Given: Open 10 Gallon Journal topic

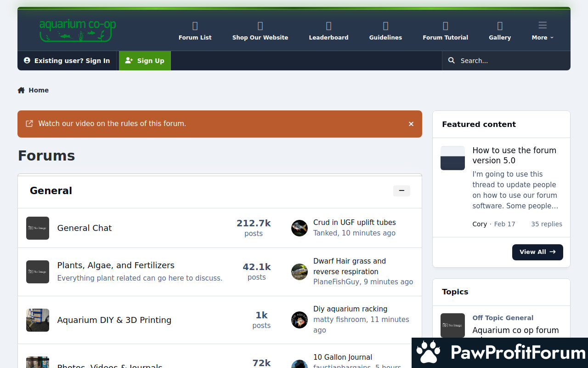Looking at the screenshot, I should (343, 357).
